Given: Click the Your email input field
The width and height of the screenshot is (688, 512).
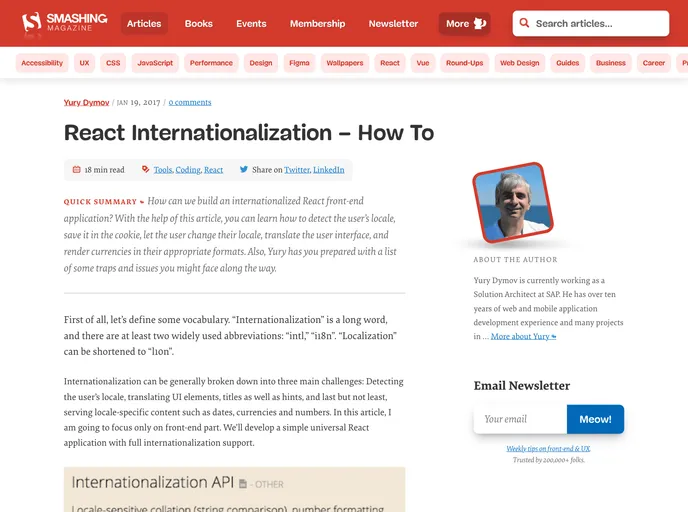Looking at the screenshot, I should pyautogui.click(x=520, y=419).
